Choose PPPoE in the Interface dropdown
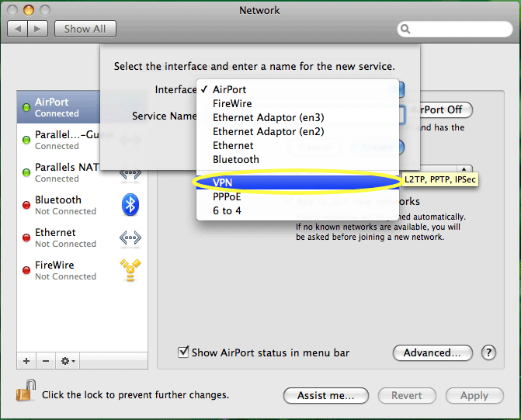 click(x=228, y=196)
